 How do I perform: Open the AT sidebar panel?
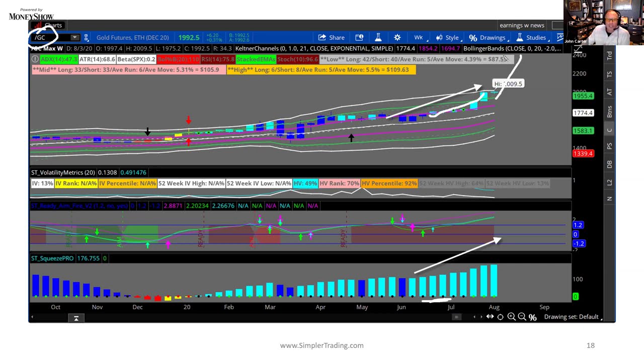pos(609,92)
